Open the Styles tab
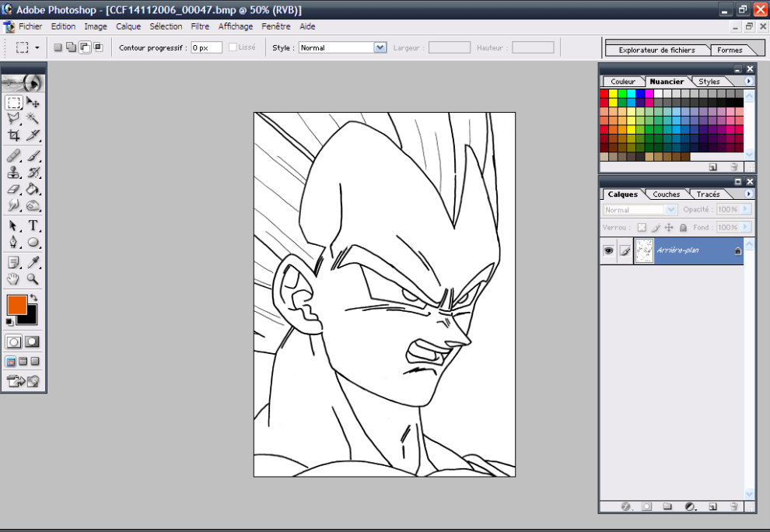The height and width of the screenshot is (532, 770). [709, 82]
